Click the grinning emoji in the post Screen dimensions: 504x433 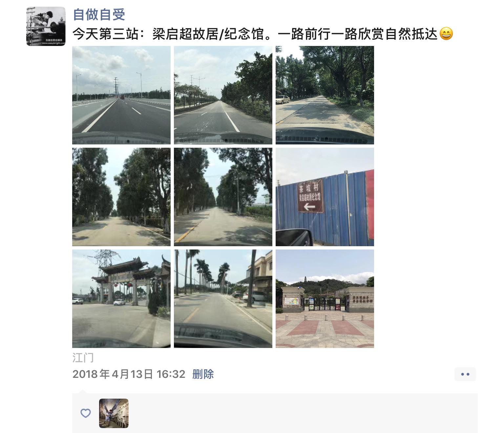click(446, 33)
